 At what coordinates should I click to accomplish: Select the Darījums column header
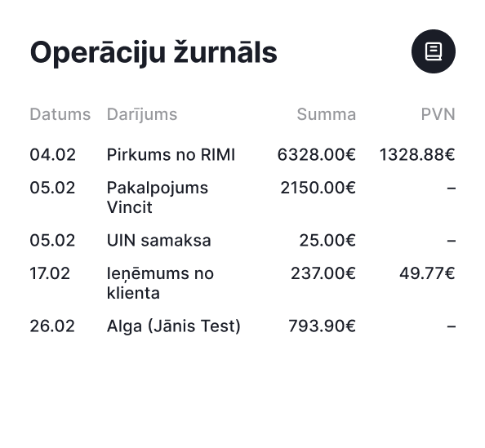point(142,115)
